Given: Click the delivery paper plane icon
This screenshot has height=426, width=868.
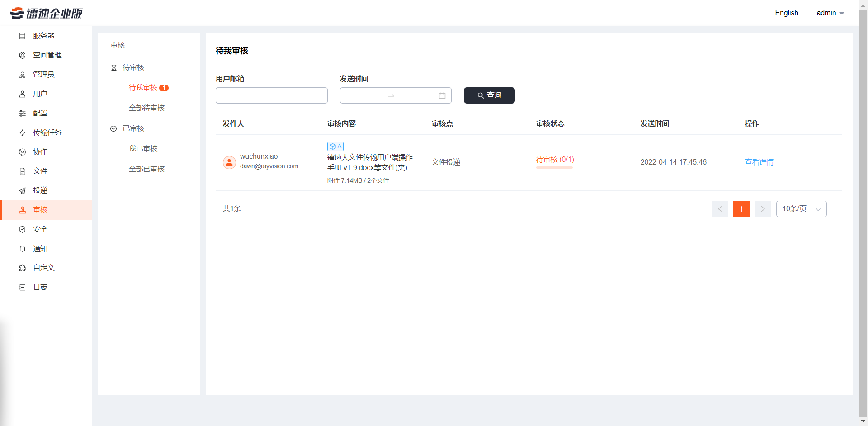Looking at the screenshot, I should [22, 190].
